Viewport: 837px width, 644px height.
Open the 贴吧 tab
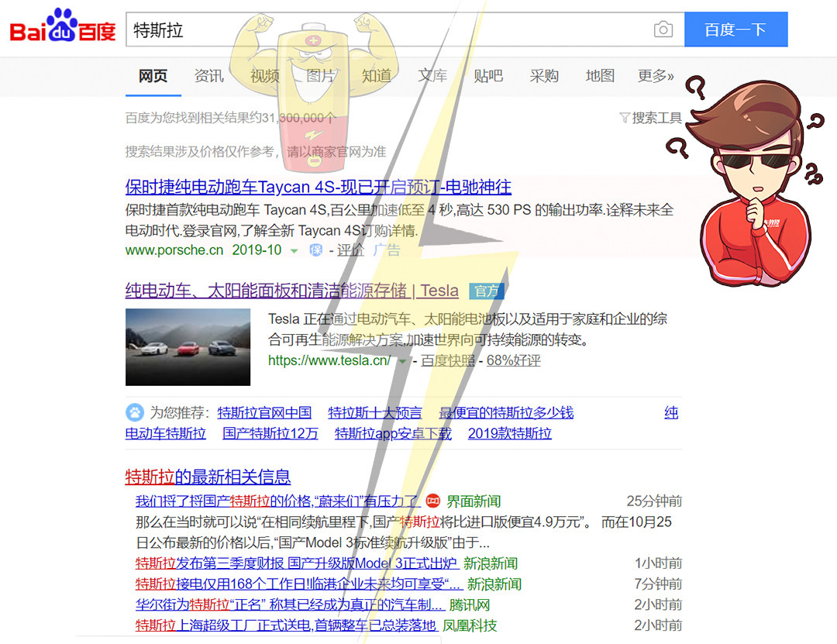click(x=488, y=76)
